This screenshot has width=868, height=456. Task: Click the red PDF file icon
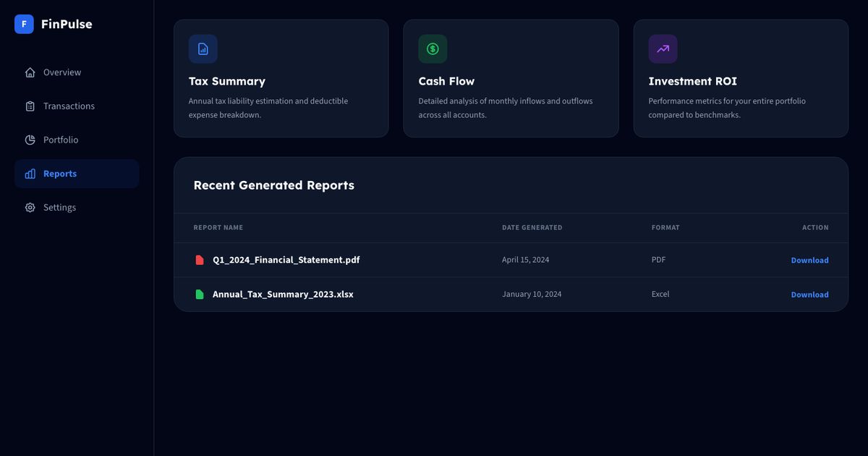point(200,260)
